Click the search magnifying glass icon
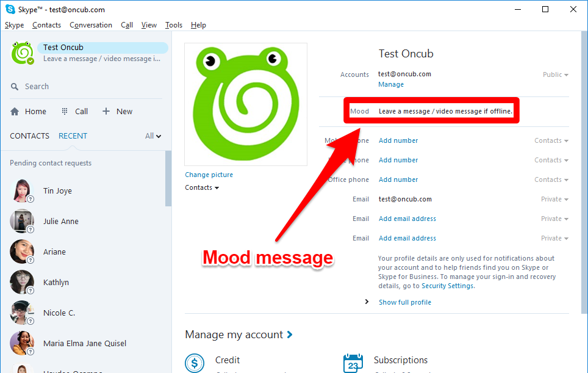This screenshot has height=373, width=588. click(15, 86)
